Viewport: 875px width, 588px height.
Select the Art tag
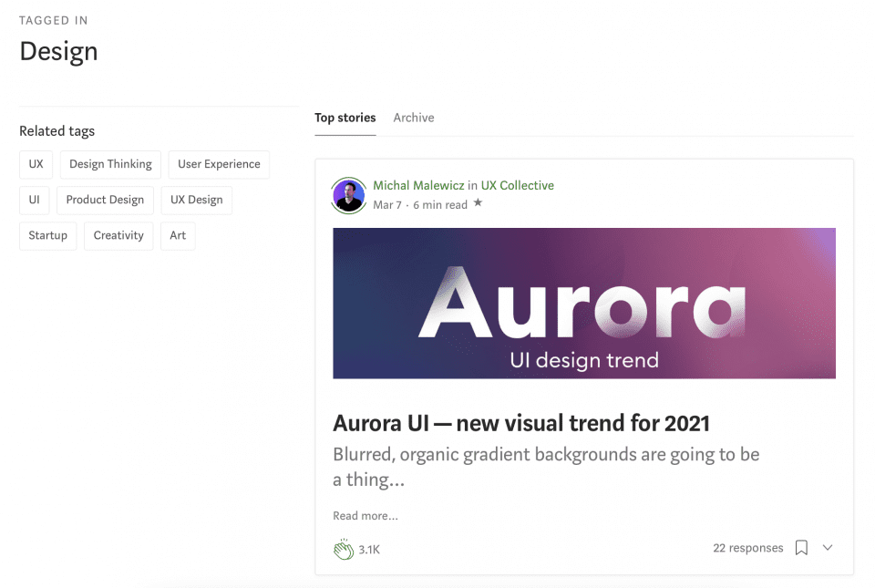click(x=178, y=235)
